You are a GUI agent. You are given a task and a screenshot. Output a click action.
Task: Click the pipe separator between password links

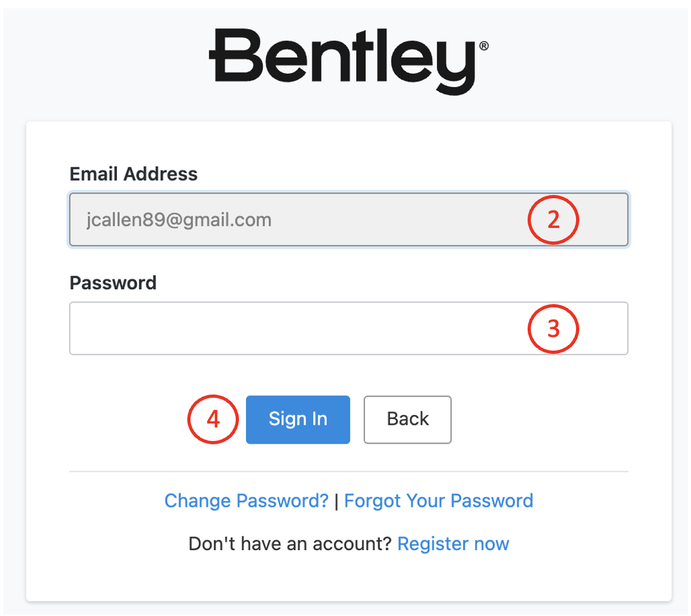click(336, 501)
